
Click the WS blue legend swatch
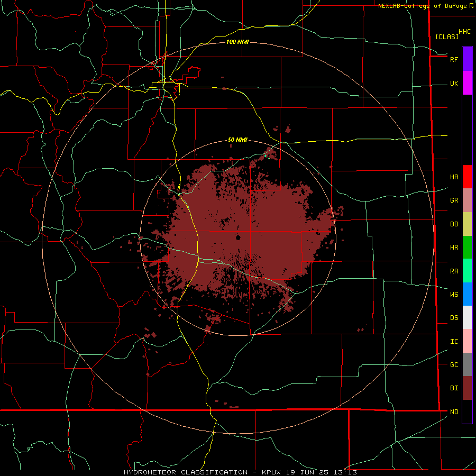[x=467, y=294]
